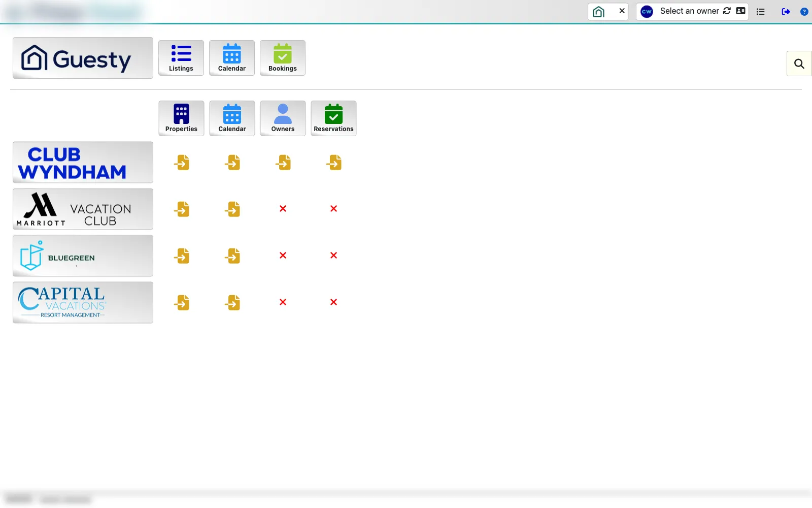
Task: Open the header list menu icon
Action: pos(760,11)
